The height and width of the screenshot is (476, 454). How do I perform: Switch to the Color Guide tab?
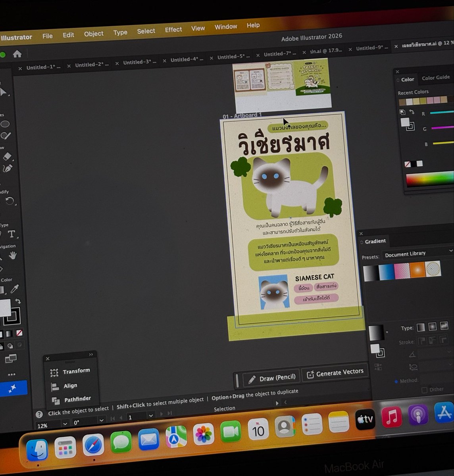435,78
